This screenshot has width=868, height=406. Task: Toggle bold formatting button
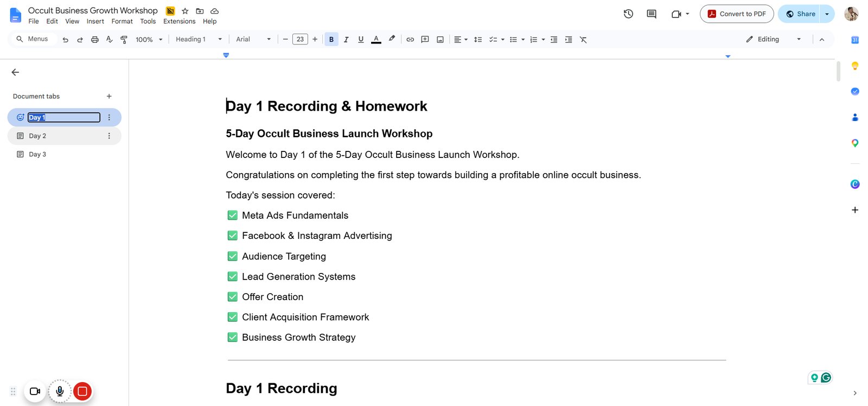click(x=331, y=40)
